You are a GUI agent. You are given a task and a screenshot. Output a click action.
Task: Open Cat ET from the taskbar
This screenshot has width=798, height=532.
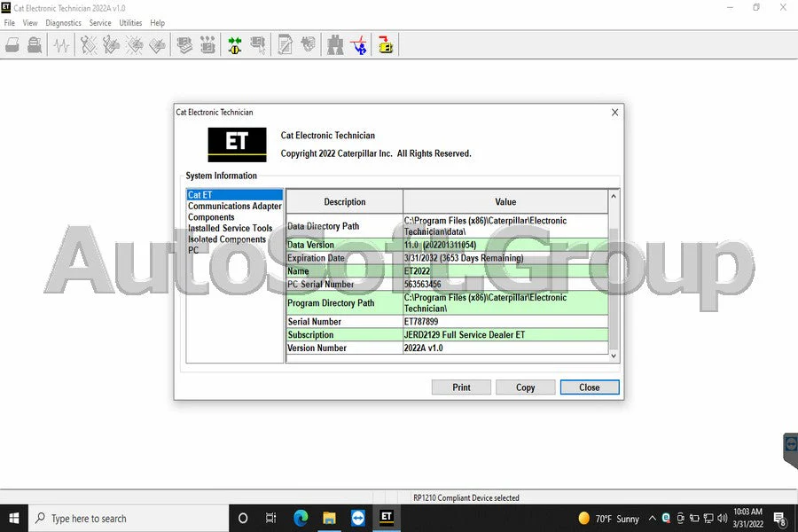(386, 517)
